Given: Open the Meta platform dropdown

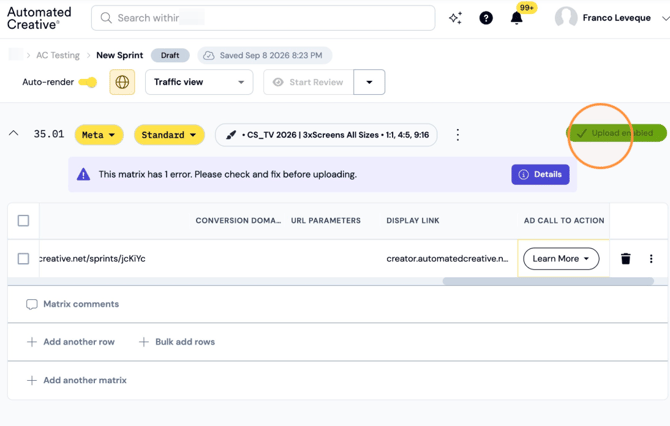Looking at the screenshot, I should [x=99, y=135].
